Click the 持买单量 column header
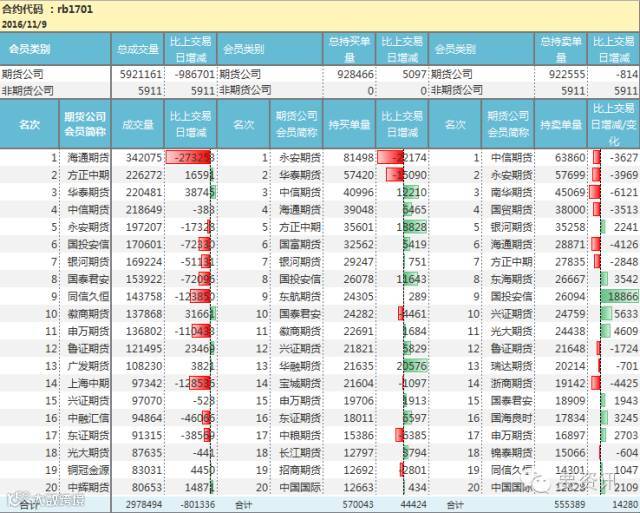This screenshot has width=640, height=513. click(349, 124)
